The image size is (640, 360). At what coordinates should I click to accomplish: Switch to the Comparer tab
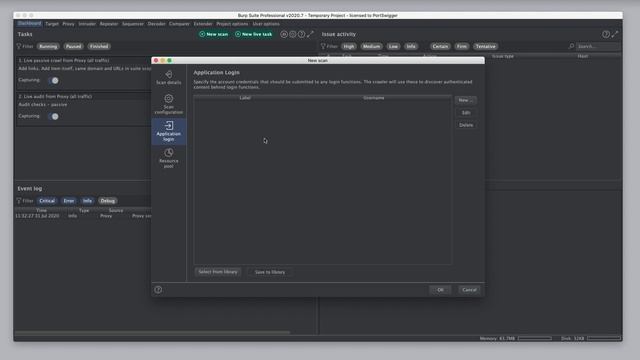pyautogui.click(x=179, y=24)
